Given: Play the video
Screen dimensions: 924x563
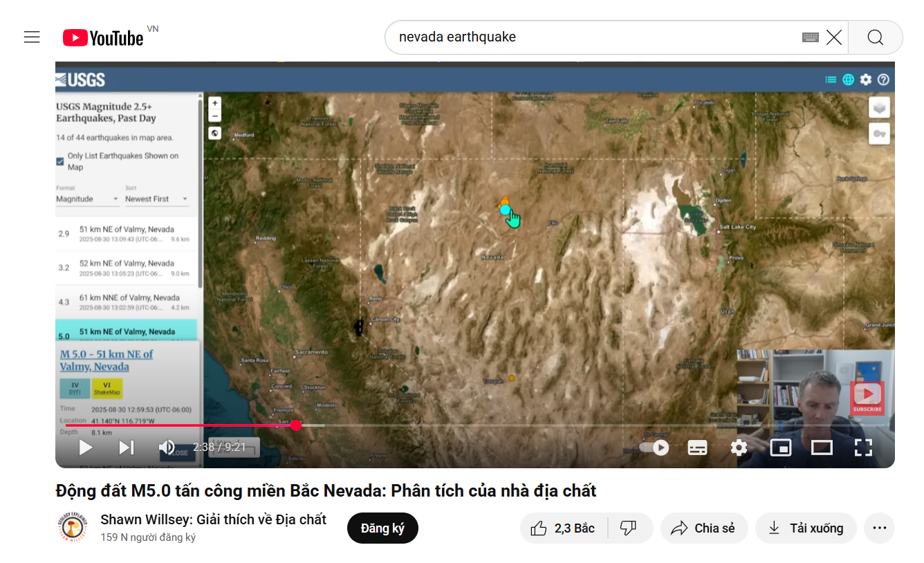Looking at the screenshot, I should 86,447.
